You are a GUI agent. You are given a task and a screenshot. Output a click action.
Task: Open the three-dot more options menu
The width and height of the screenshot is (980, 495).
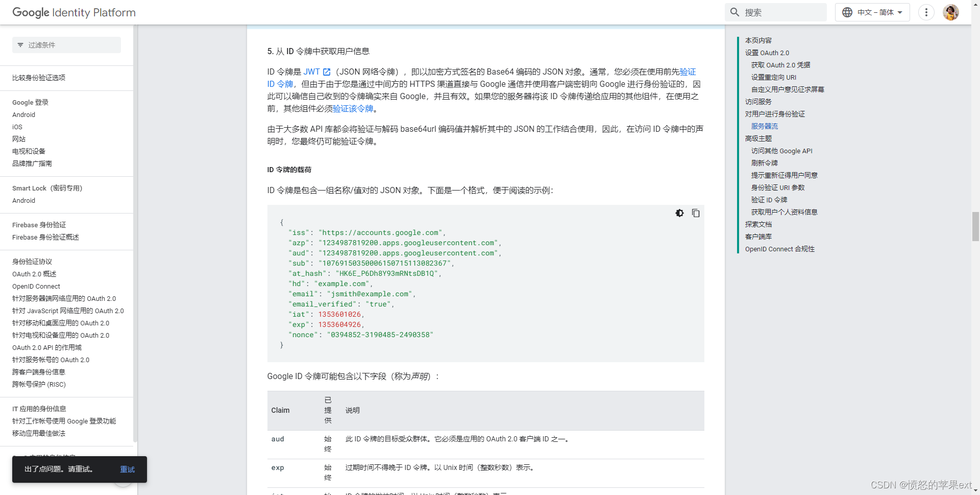pyautogui.click(x=926, y=12)
